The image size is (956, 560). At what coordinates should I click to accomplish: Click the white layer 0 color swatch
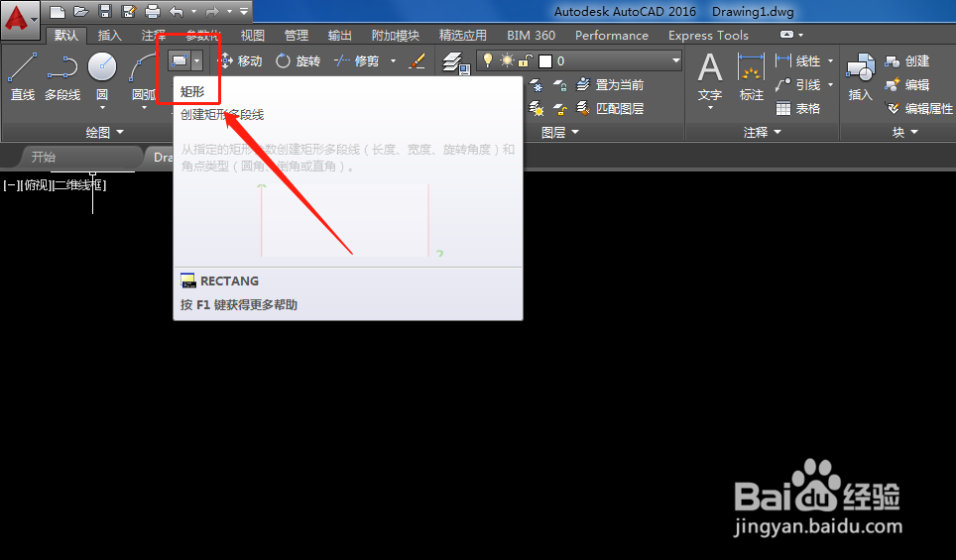[x=545, y=60]
